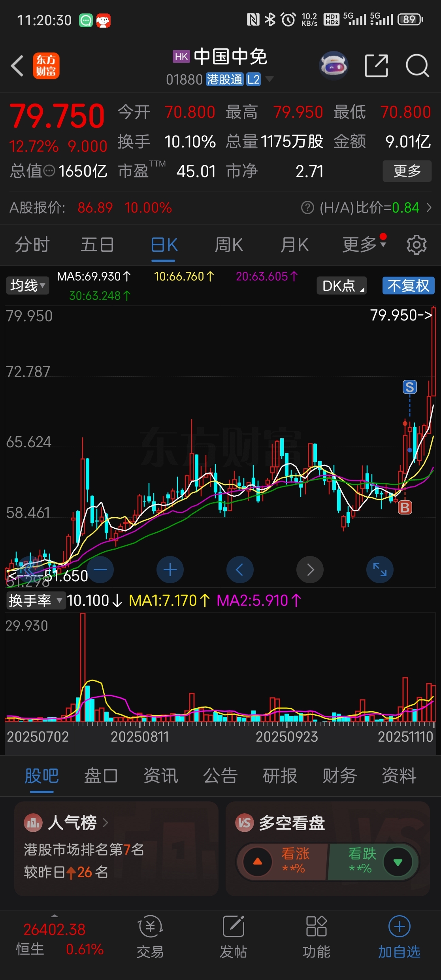Switch to 月K chart tab
441x980 pixels.
click(294, 245)
